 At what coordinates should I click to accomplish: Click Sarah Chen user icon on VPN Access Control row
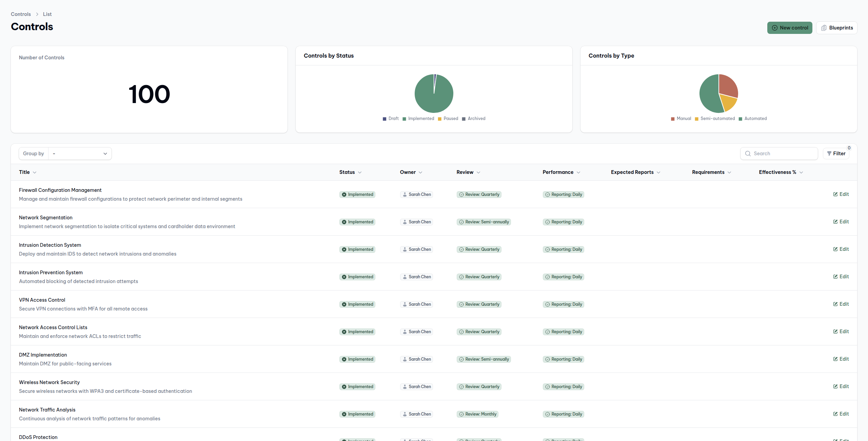coord(405,304)
